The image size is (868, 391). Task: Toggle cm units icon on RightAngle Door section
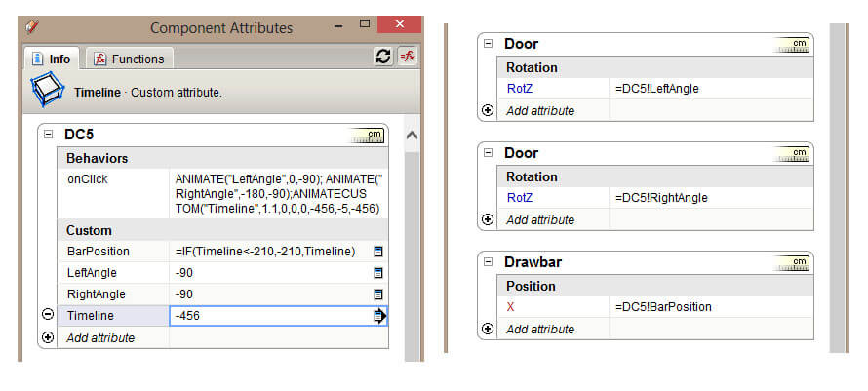pyautogui.click(x=793, y=154)
